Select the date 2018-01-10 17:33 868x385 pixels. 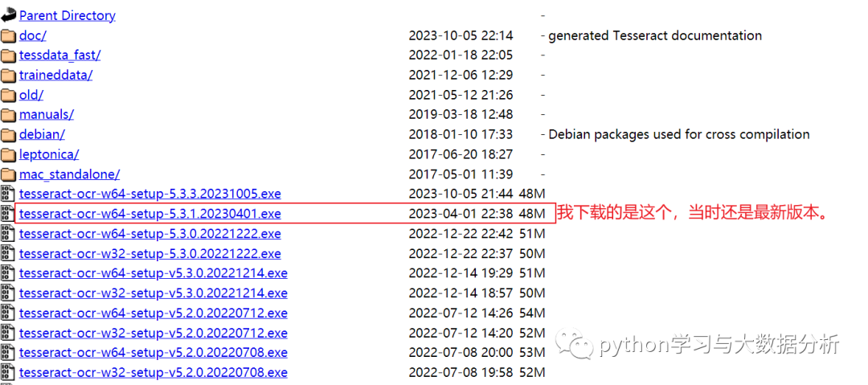(x=461, y=134)
